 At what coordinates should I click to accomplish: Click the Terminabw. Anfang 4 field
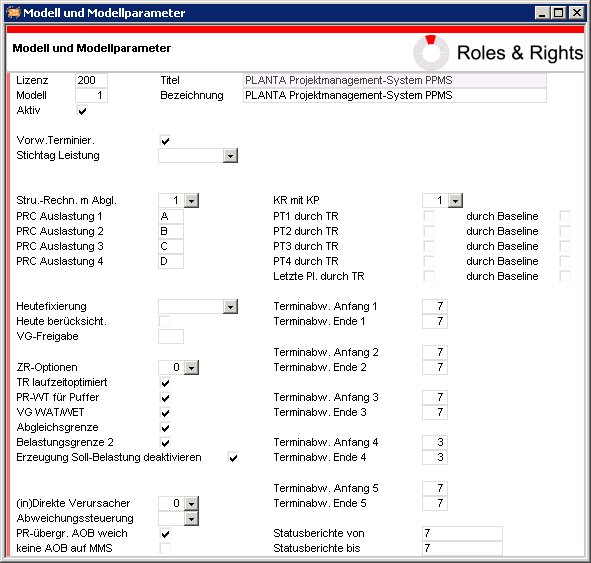tap(435, 442)
